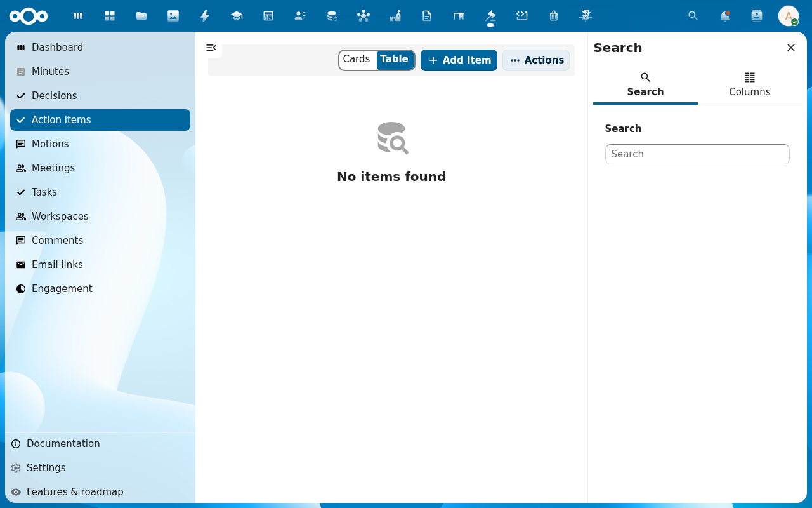Open the user avatar menu
The width and height of the screenshot is (812, 508).
[x=789, y=16]
